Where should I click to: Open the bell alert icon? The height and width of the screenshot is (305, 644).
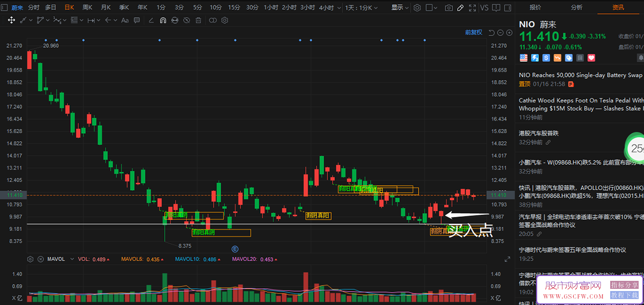pyautogui.click(x=641, y=57)
